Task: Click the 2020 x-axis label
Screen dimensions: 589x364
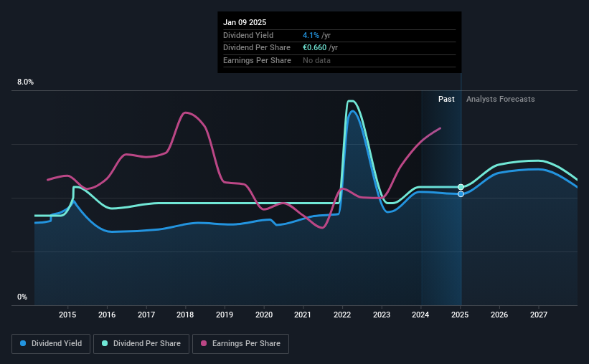Action: pyautogui.click(x=264, y=315)
